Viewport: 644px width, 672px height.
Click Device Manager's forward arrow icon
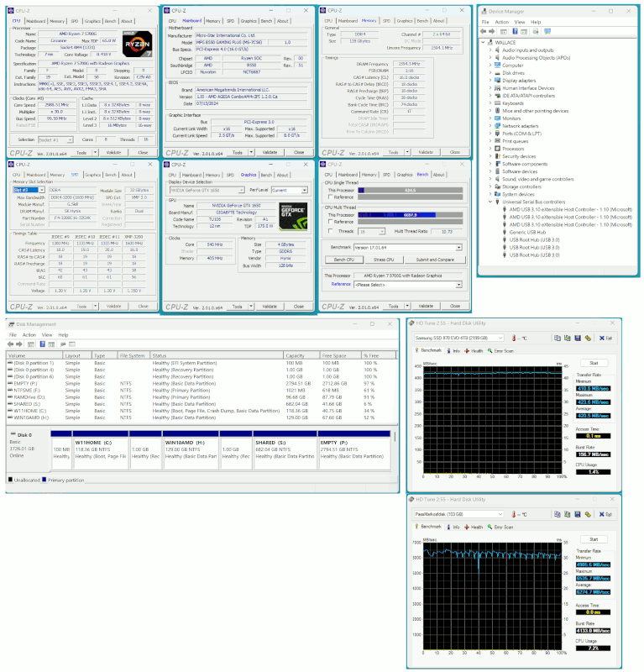click(492, 31)
